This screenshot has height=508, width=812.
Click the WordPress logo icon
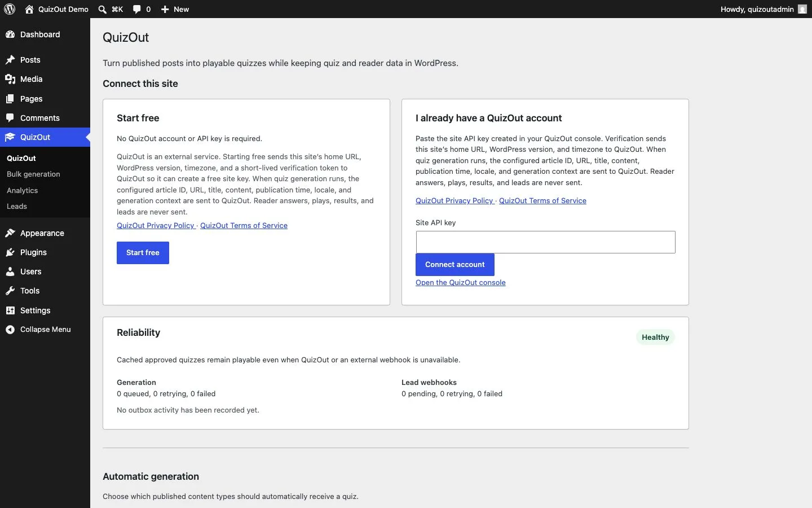click(10, 9)
